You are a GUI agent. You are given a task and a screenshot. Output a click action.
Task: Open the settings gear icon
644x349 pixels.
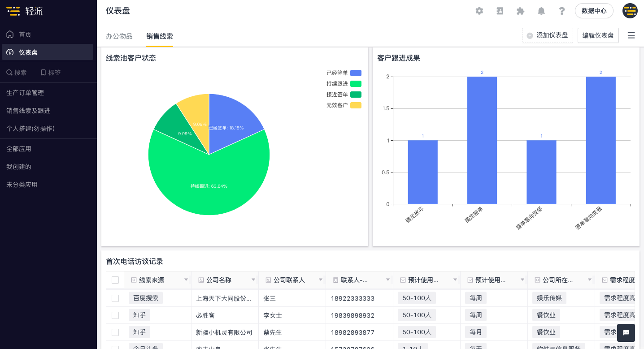(x=479, y=11)
